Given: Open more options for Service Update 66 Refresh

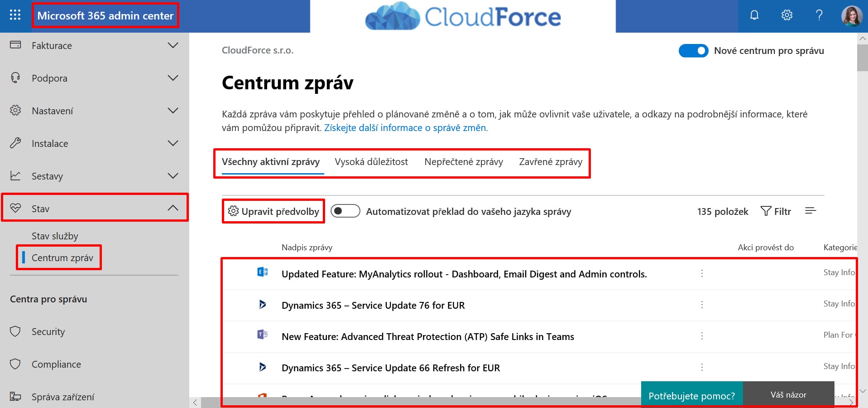Looking at the screenshot, I should click(702, 367).
